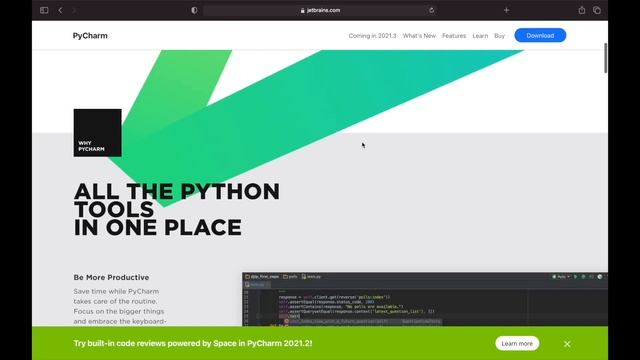Dismiss the green Space banner
The image size is (640, 360).
coord(567,344)
